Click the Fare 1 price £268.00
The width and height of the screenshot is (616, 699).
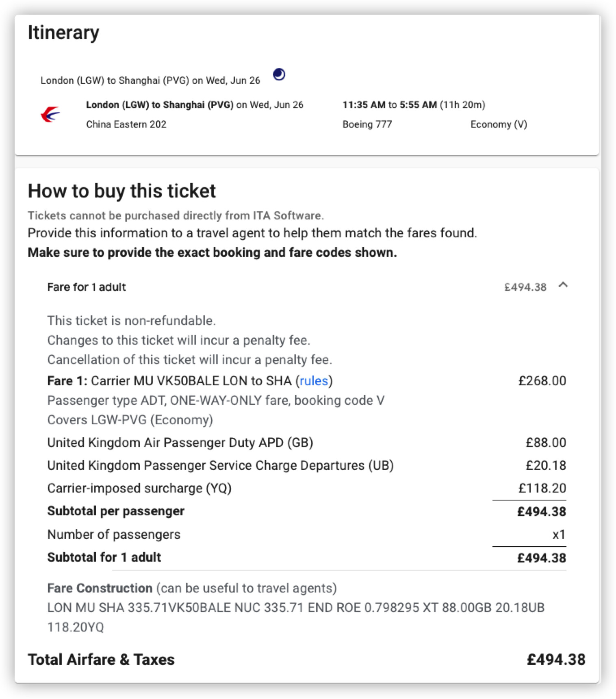(542, 381)
